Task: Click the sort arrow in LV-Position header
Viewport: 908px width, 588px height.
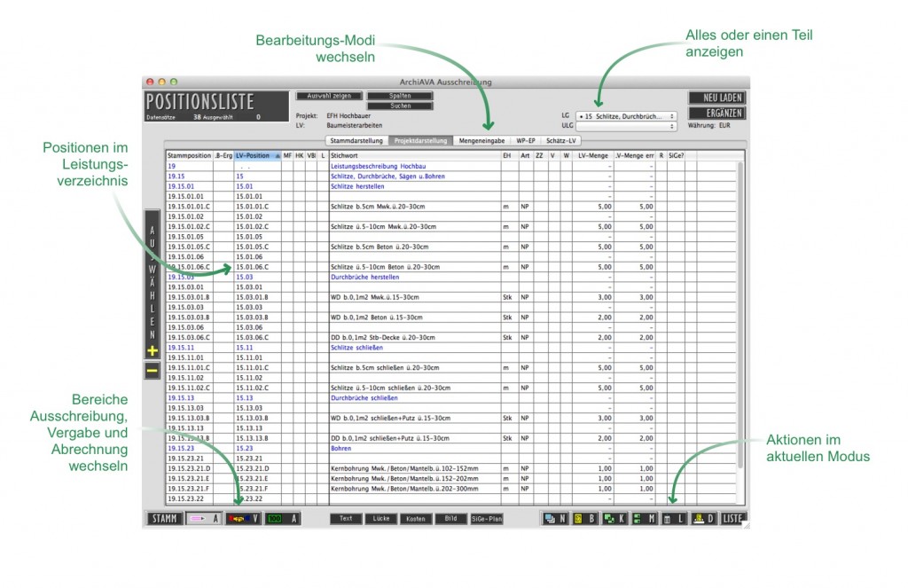Action: click(278, 156)
